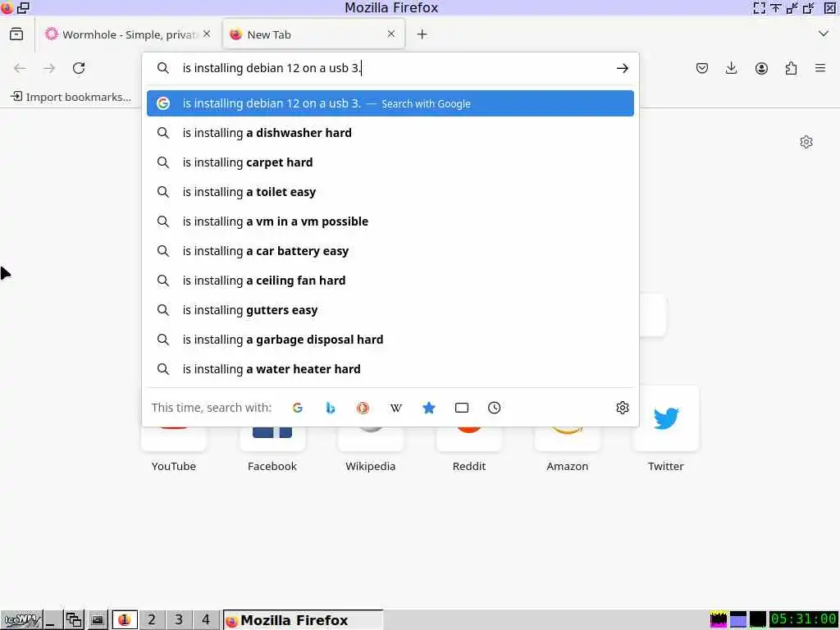Search History with clock icon
The height and width of the screenshot is (630, 840).
(494, 408)
